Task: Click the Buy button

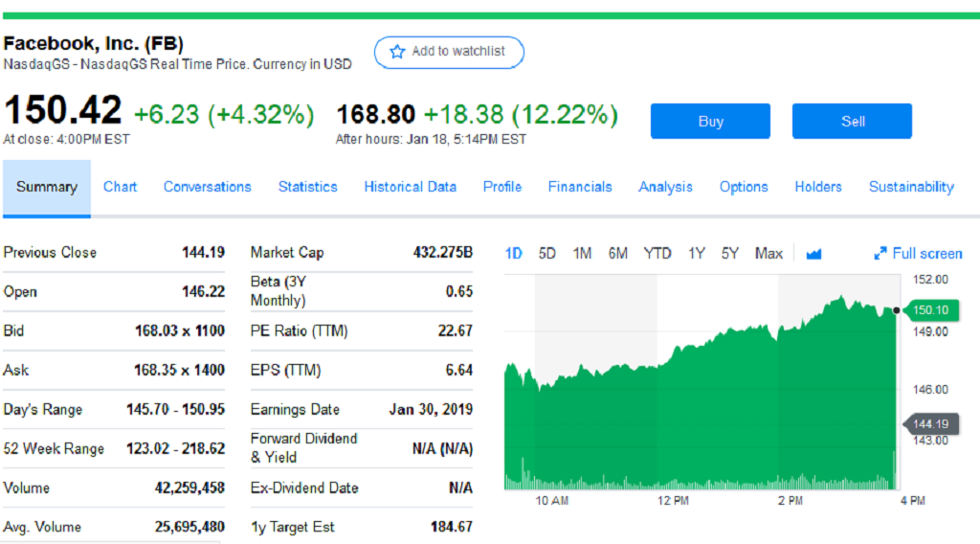Action: (710, 122)
